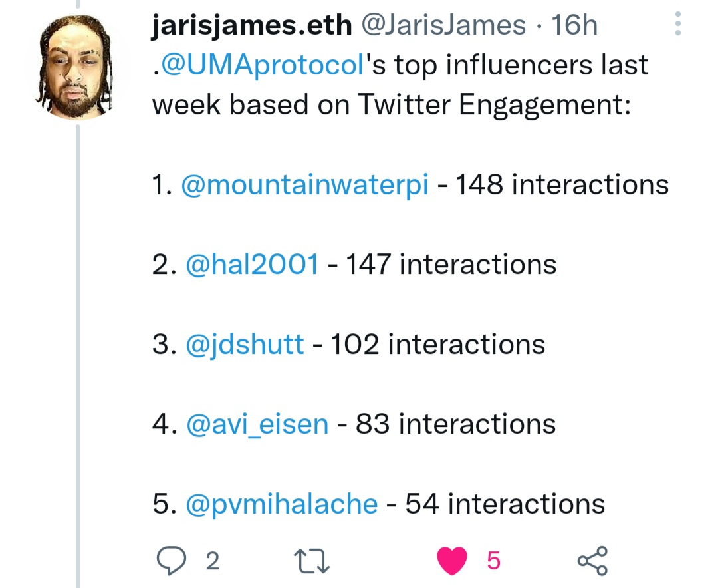Click the text '148 interactions'
Screen dimensions: 718x588
(x=562, y=185)
